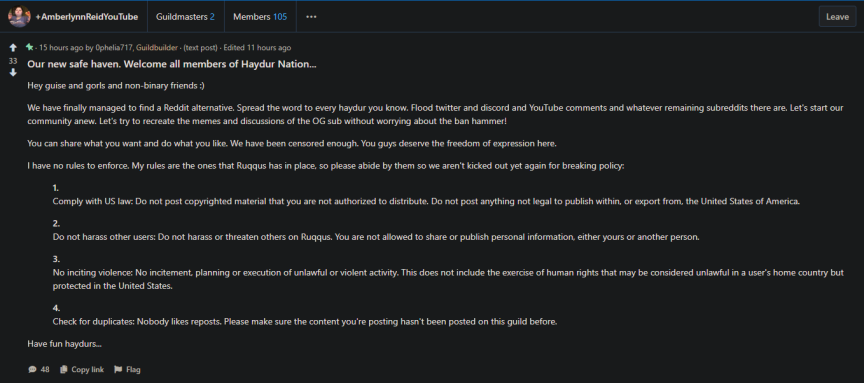Viewport: 864px width, 383px height.
Task: Click the green pinned star icon
Action: tap(29, 47)
